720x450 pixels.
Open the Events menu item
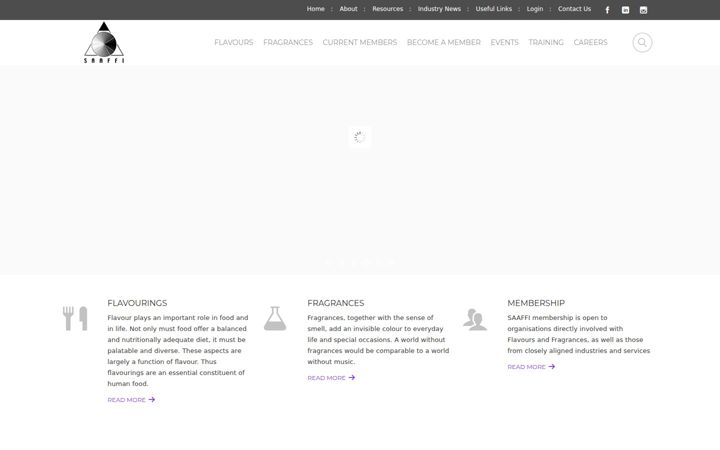coord(504,42)
